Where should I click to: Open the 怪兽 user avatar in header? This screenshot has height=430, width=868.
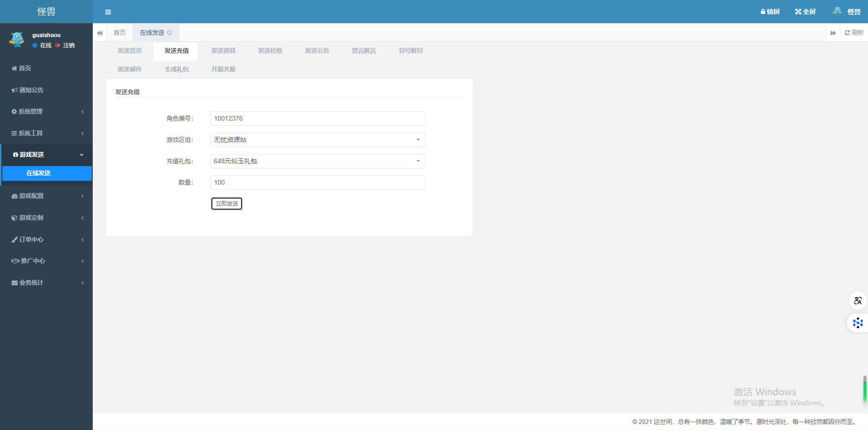[837, 11]
